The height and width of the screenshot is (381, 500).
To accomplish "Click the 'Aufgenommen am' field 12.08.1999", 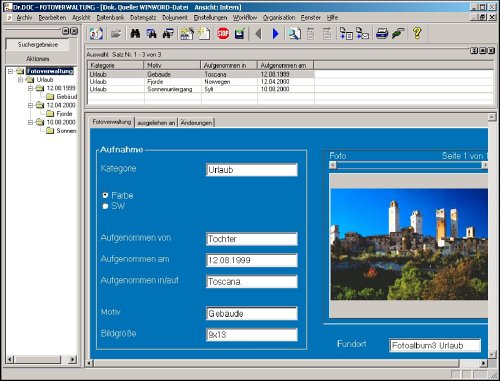I will coord(252,260).
